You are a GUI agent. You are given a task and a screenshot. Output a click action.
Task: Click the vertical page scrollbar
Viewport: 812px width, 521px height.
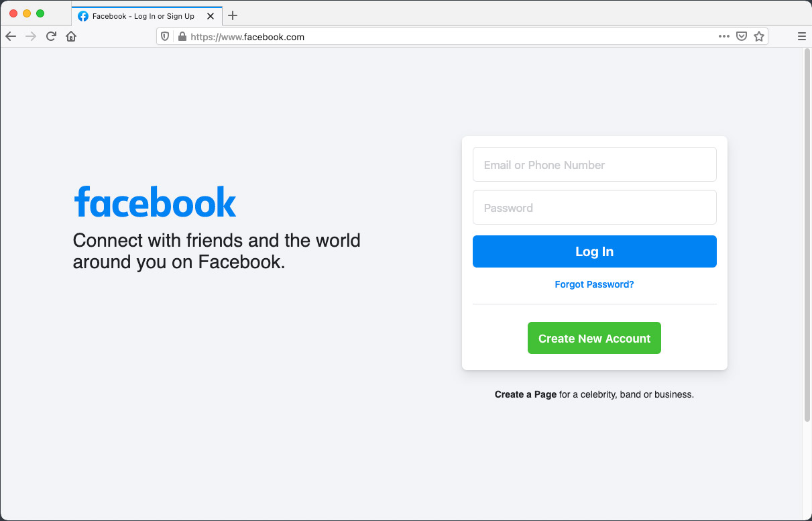coord(807,235)
